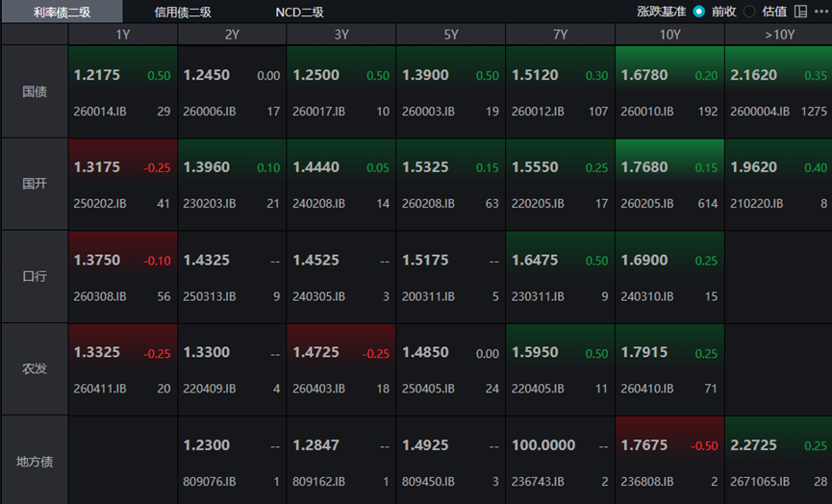
Task: Click yield 1.3750 in 口行 1Y
Action: point(96,260)
